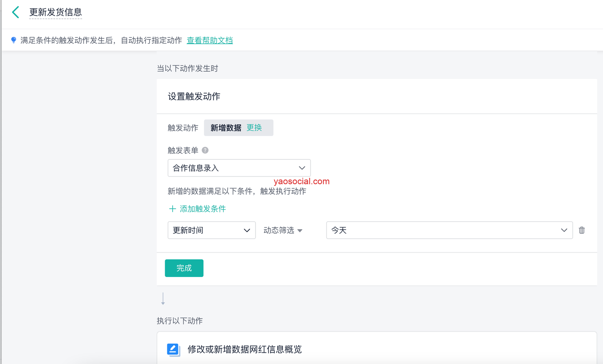Click the plus icon before 添加触发条件
This screenshot has width=603, height=364.
coord(172,209)
